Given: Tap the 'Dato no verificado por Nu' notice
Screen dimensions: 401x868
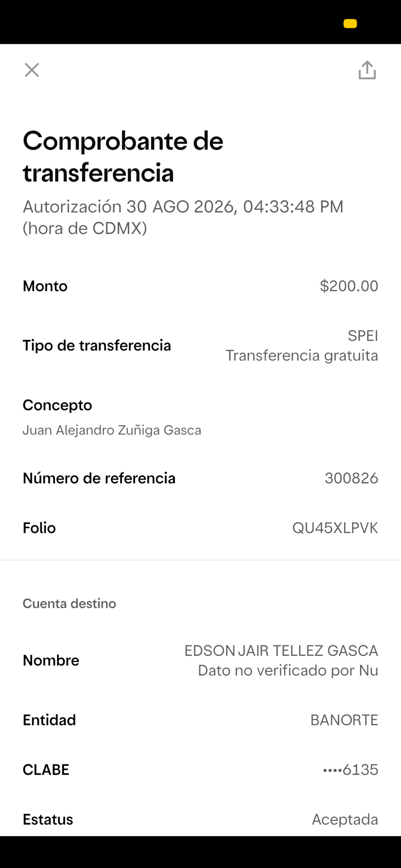Looking at the screenshot, I should [x=288, y=670].
